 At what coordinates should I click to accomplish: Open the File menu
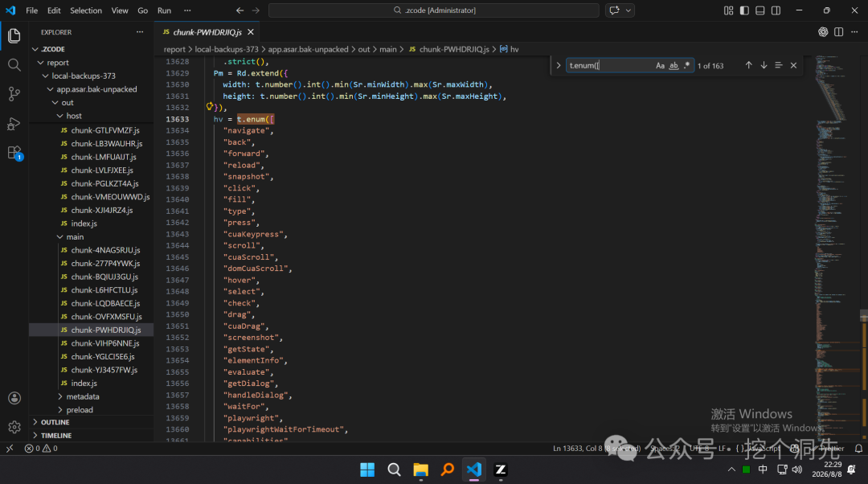(32, 10)
